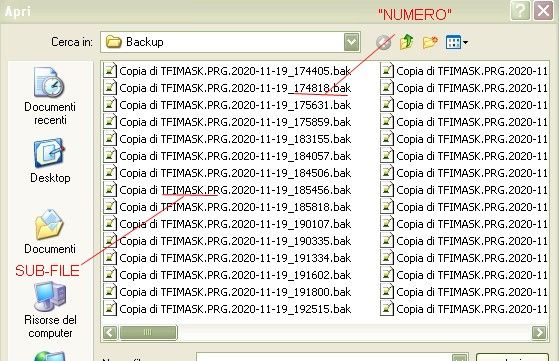Select file ending in 192515.bak

[x=227, y=309]
